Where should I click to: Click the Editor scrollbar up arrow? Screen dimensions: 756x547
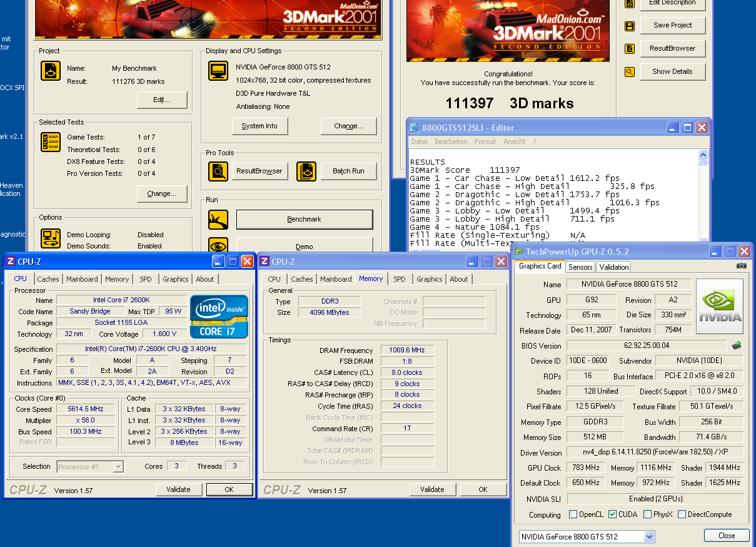[703, 155]
